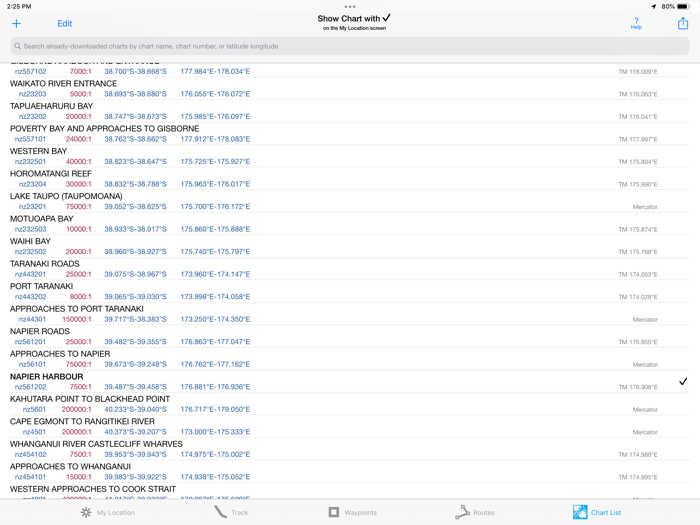This screenshot has height=525, width=700.
Task: Click the 150000:1 scale value
Action: [x=77, y=319]
